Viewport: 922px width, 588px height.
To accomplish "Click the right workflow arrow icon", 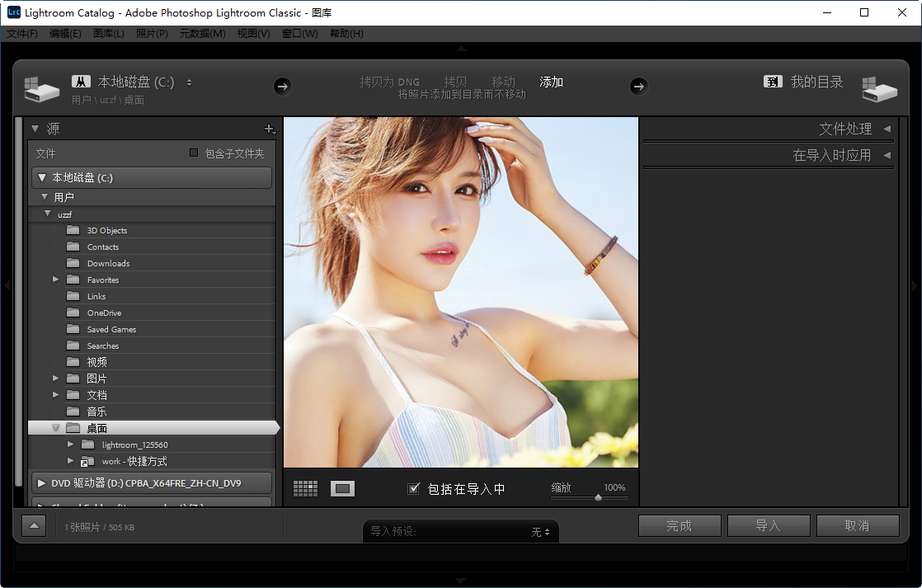I will [638, 86].
